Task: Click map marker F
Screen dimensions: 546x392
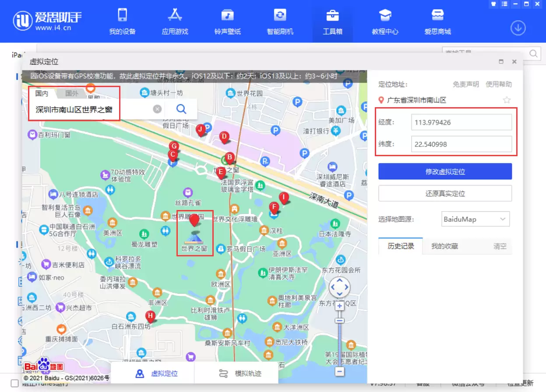Action: click(274, 207)
